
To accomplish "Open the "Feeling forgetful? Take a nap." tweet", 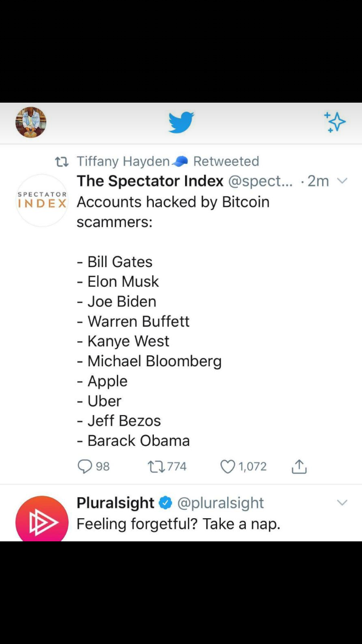I will coord(178,524).
